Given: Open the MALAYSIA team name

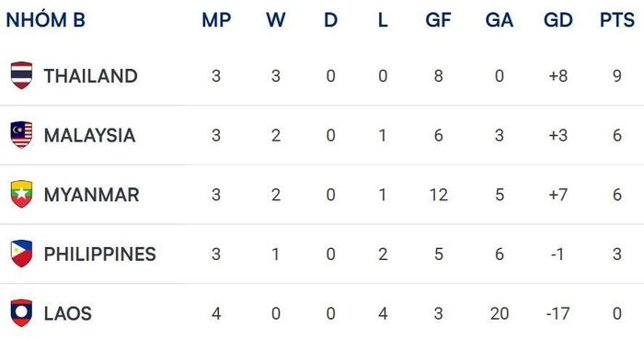Looking at the screenshot, I should click(x=89, y=136).
